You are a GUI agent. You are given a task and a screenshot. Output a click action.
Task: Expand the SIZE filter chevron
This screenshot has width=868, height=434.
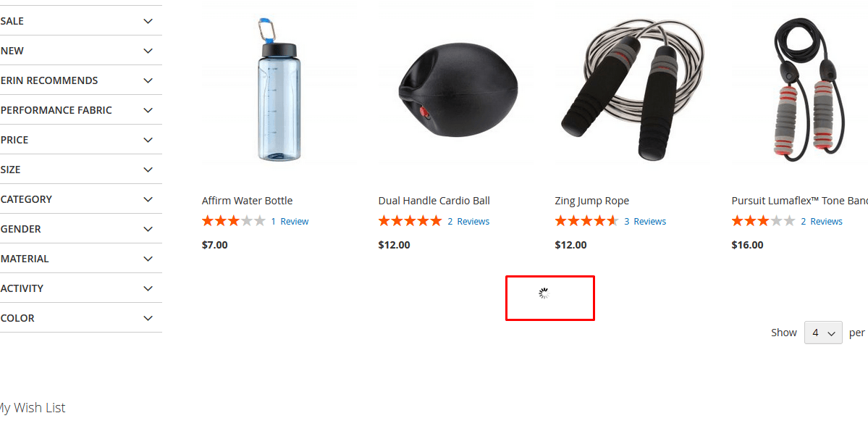point(148,170)
